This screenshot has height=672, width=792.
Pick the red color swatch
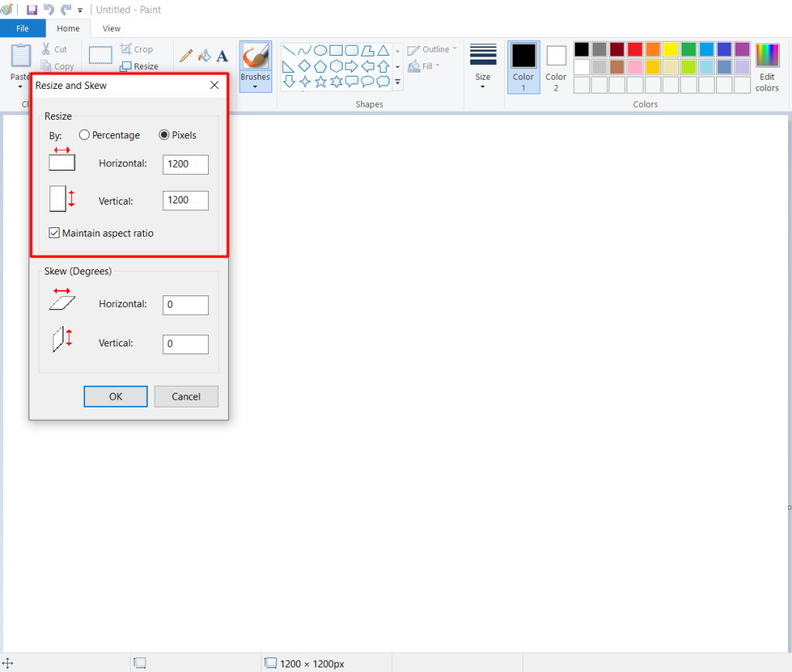(x=635, y=49)
